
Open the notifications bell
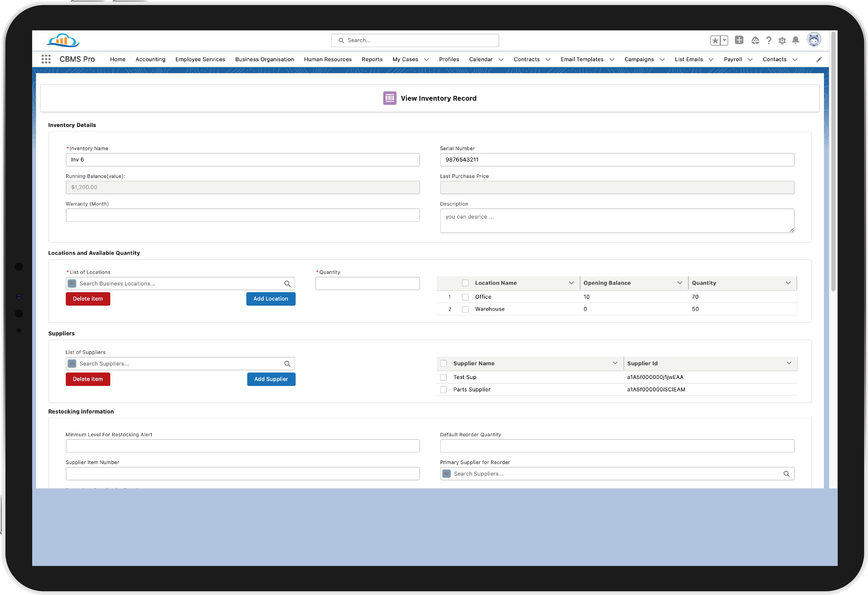[796, 40]
